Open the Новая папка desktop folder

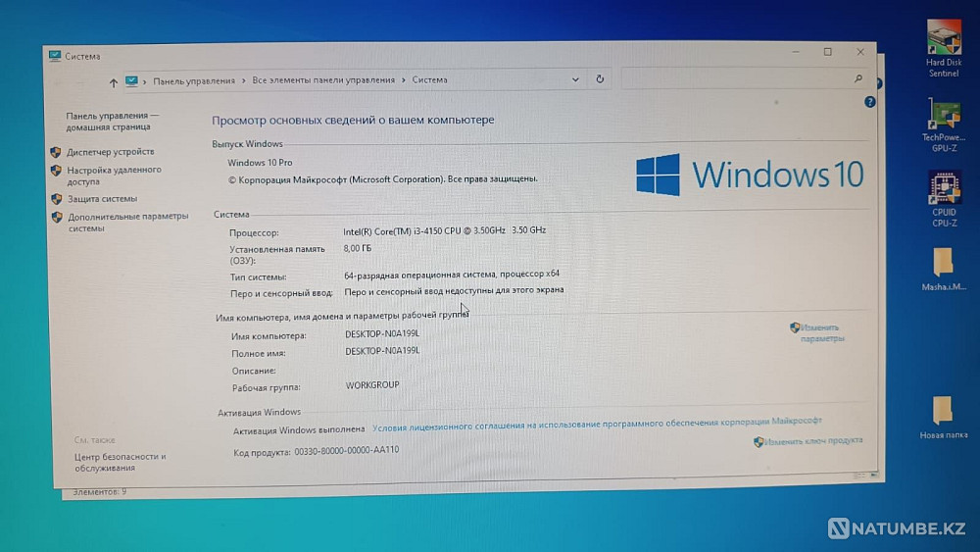pyautogui.click(x=943, y=417)
